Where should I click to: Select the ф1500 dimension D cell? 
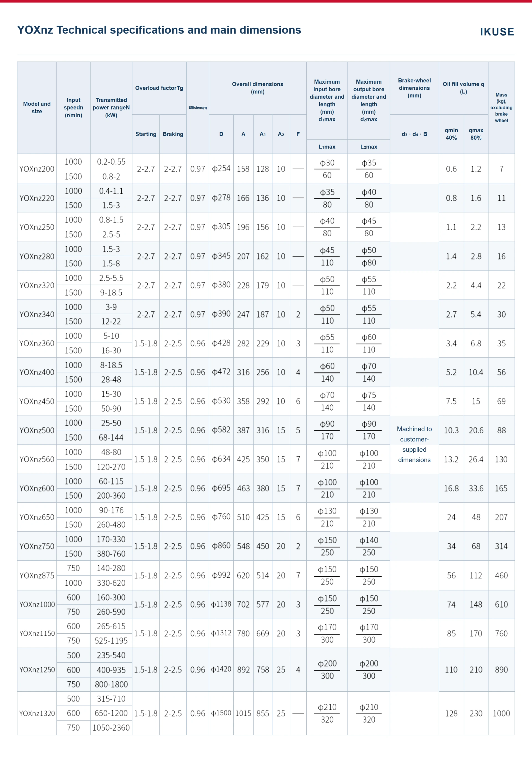(x=221, y=713)
